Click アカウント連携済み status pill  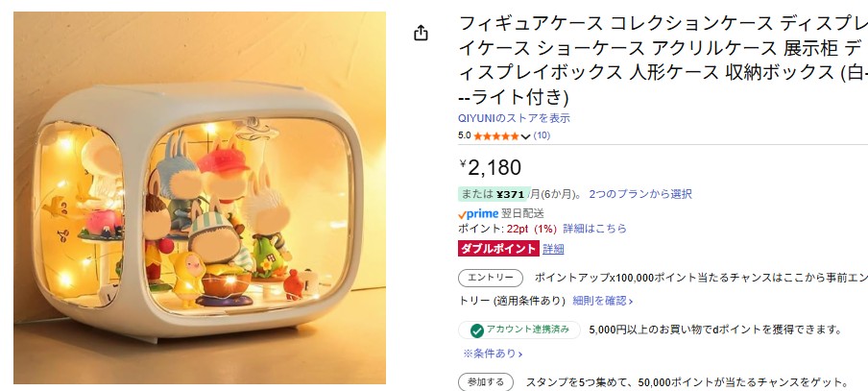pyautogui.click(x=519, y=330)
